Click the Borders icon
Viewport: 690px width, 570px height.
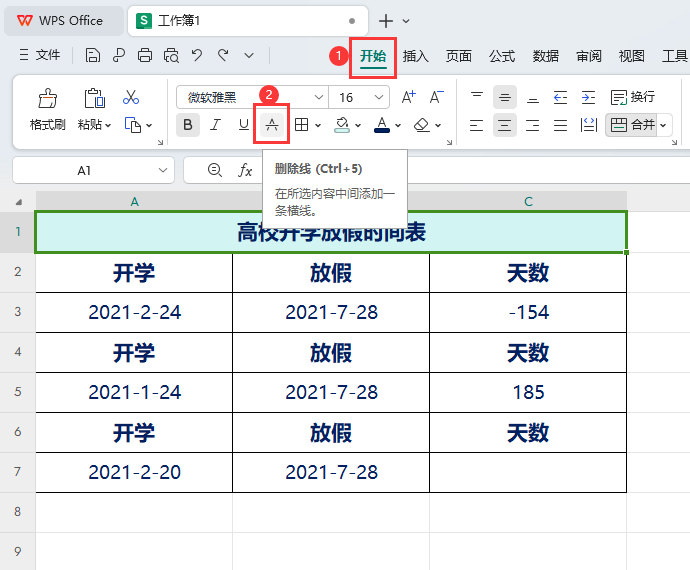click(x=301, y=125)
